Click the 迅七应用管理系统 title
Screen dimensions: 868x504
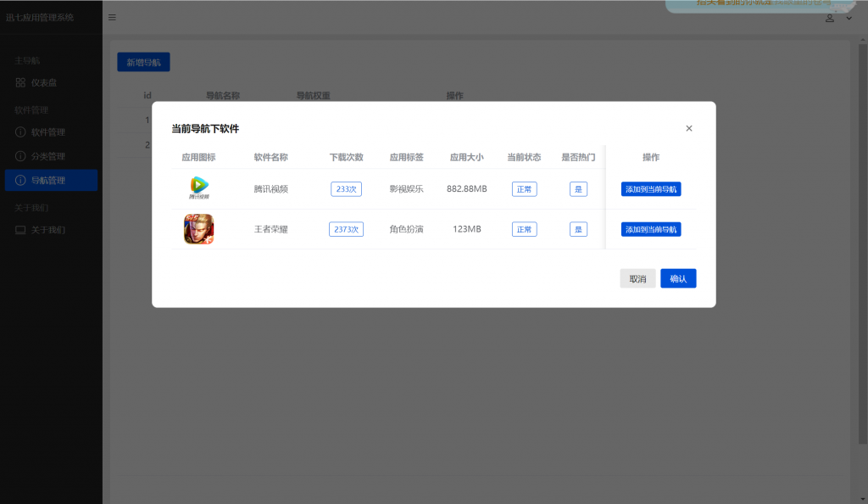[40, 18]
